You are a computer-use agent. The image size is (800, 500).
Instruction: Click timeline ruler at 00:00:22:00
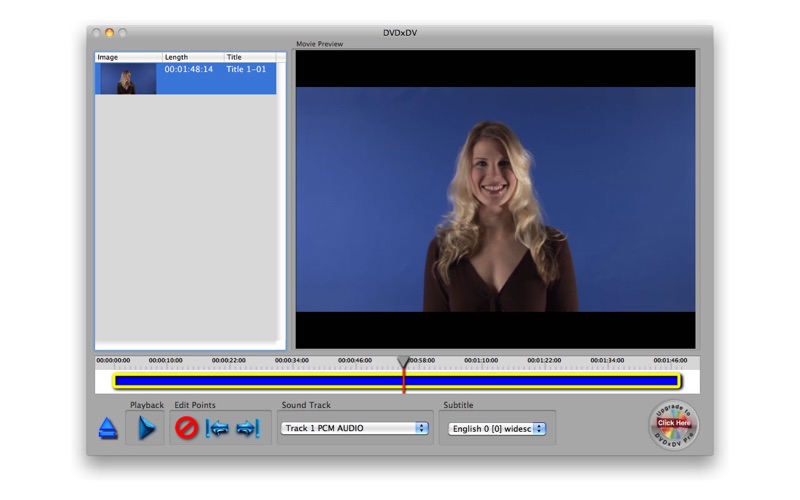229,360
